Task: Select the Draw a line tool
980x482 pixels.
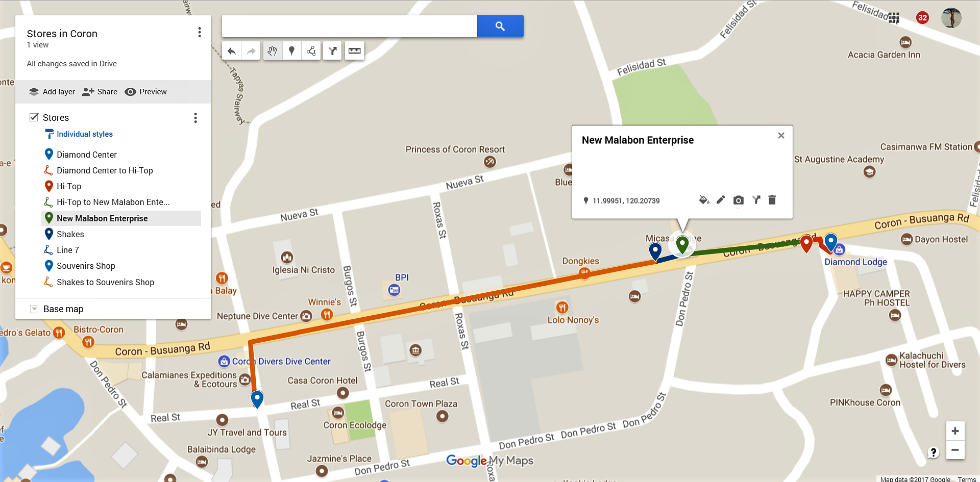Action: point(311,51)
